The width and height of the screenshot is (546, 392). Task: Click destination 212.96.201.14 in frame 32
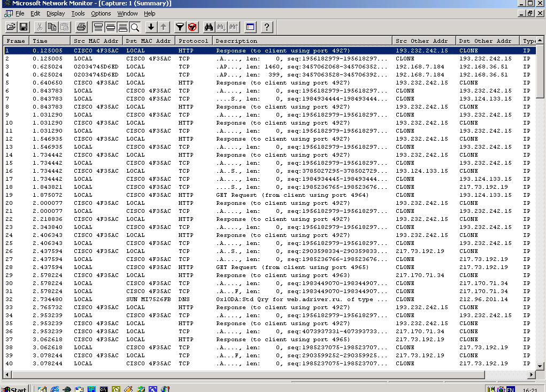tap(483, 299)
